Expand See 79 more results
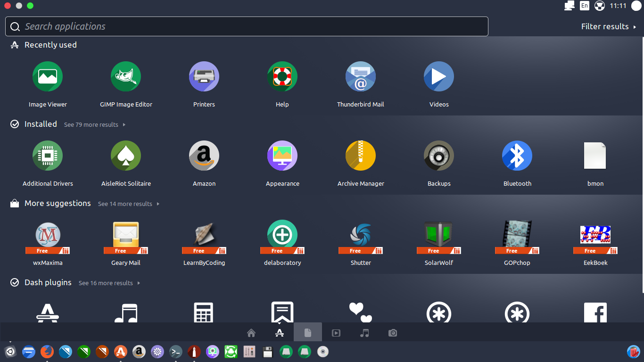Viewport: 644px width, 362px height. [x=95, y=125]
